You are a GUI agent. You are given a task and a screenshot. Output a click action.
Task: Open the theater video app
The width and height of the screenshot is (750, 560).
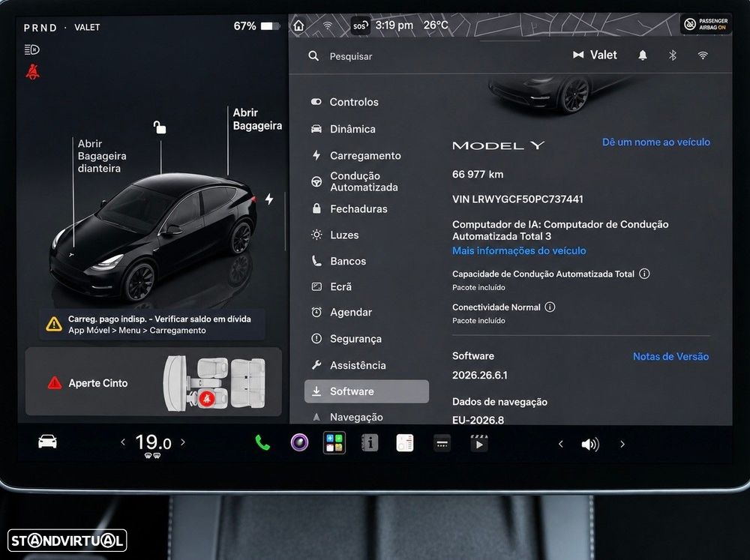[478, 443]
